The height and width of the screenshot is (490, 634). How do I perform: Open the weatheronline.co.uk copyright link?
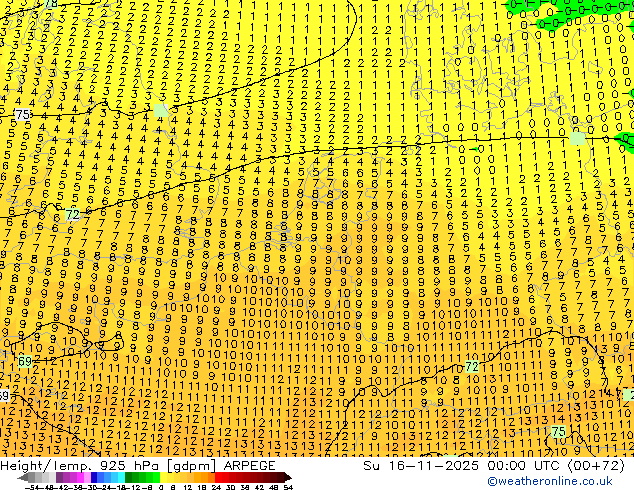550,481
